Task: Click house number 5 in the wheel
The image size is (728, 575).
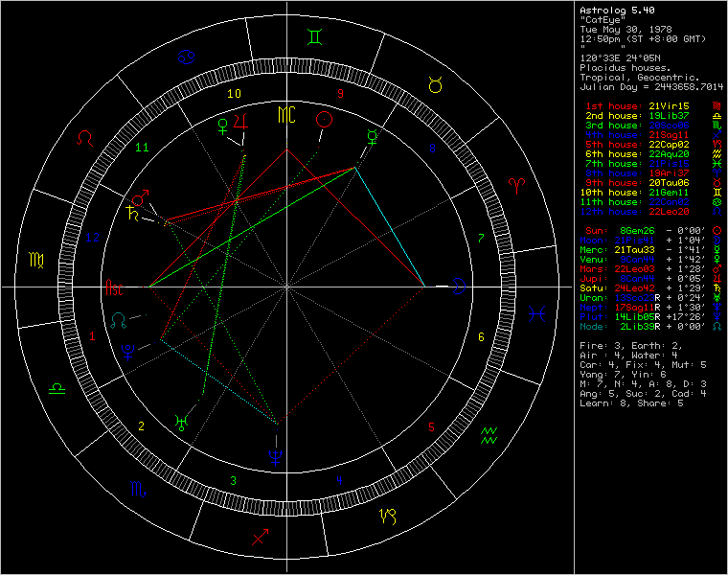Action: tap(431, 426)
